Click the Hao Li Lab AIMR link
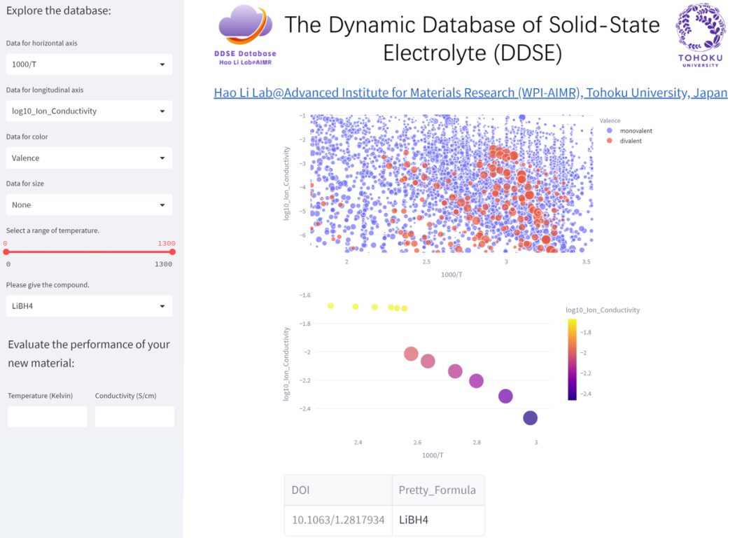This screenshot has width=756, height=538. click(x=470, y=92)
